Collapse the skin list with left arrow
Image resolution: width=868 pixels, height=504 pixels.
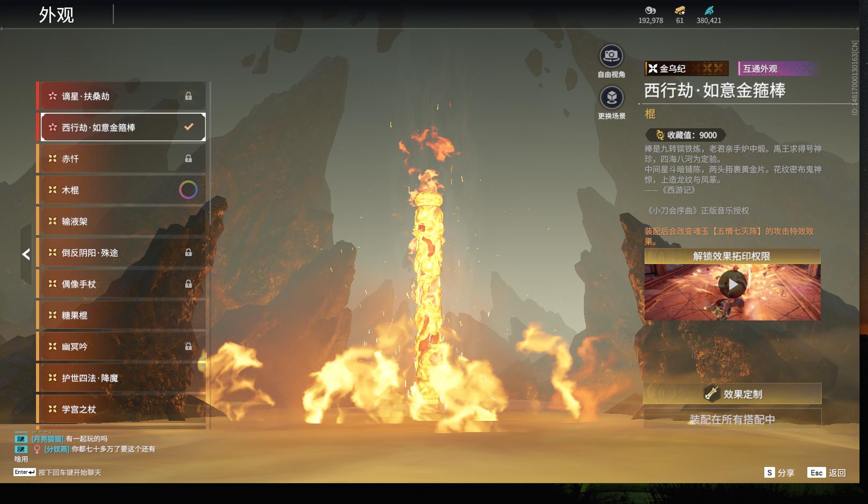coord(26,254)
